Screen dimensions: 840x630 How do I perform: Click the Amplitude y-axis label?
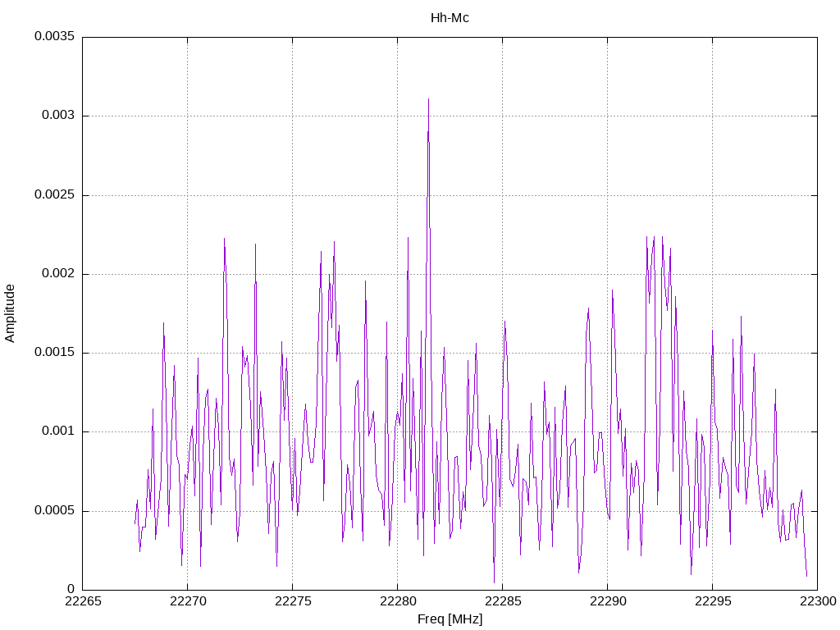coord(11,313)
